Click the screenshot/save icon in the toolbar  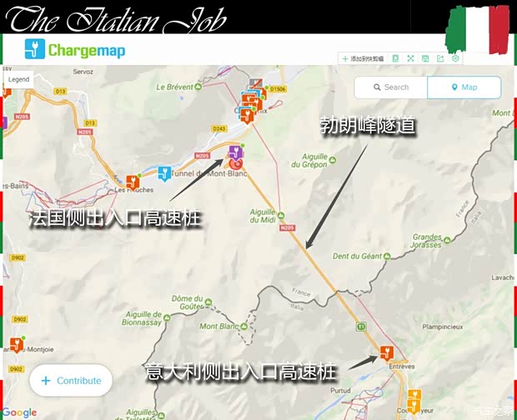425,59
